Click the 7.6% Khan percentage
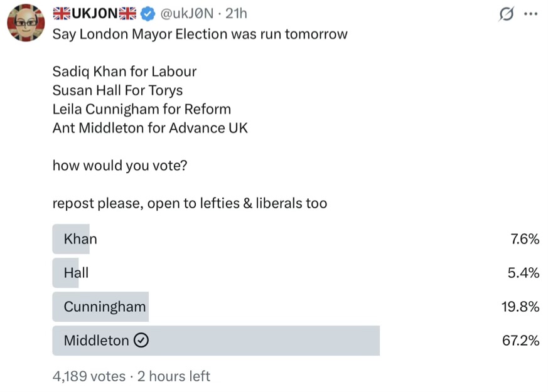548x392 pixels. pyautogui.click(x=525, y=239)
